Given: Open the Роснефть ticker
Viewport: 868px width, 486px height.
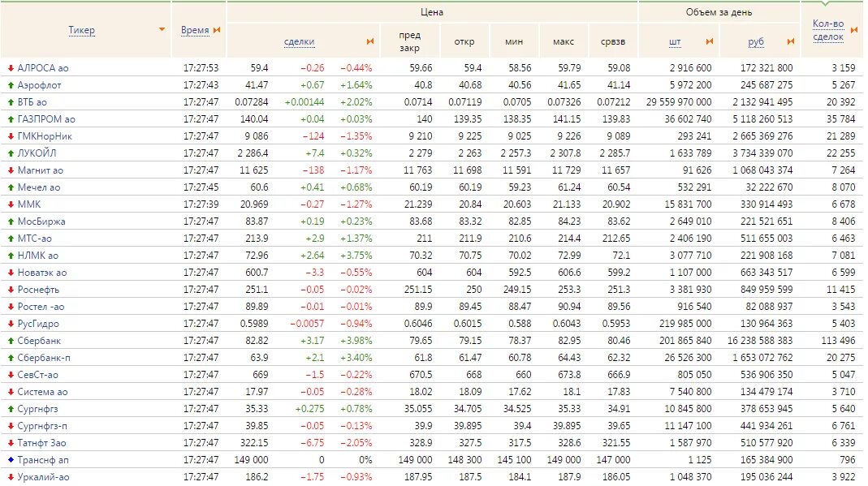Looking at the screenshot, I should click(38, 290).
